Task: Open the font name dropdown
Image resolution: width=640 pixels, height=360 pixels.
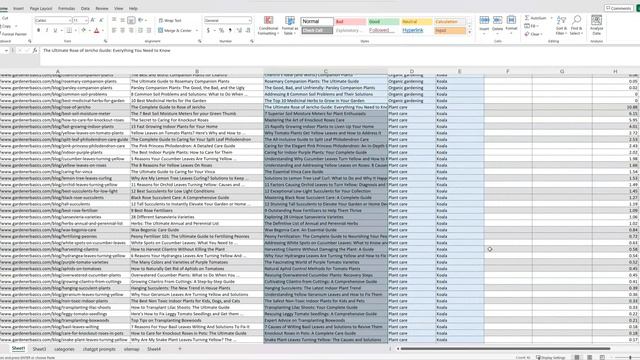Action: [x=70, y=20]
